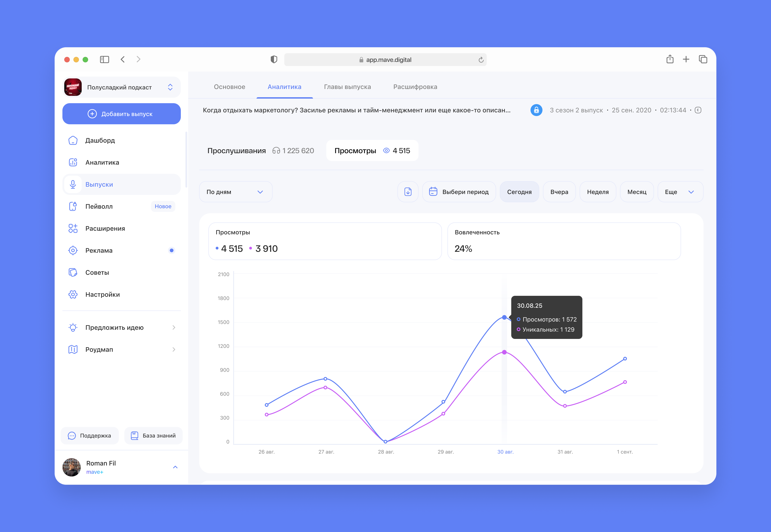
Task: Switch to the Основное tab
Action: click(x=229, y=87)
